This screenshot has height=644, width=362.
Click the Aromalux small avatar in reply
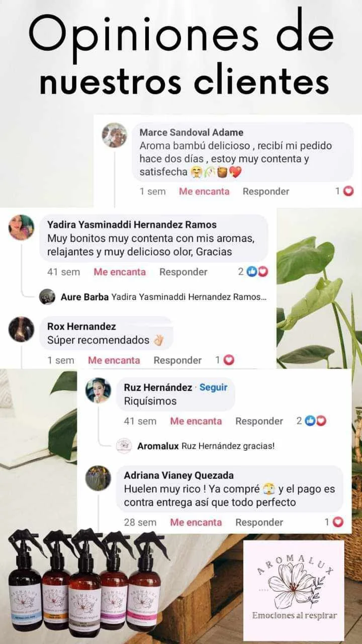click(124, 446)
